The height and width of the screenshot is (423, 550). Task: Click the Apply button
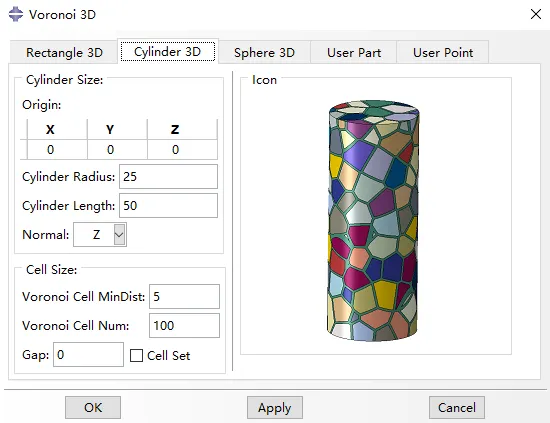click(275, 408)
